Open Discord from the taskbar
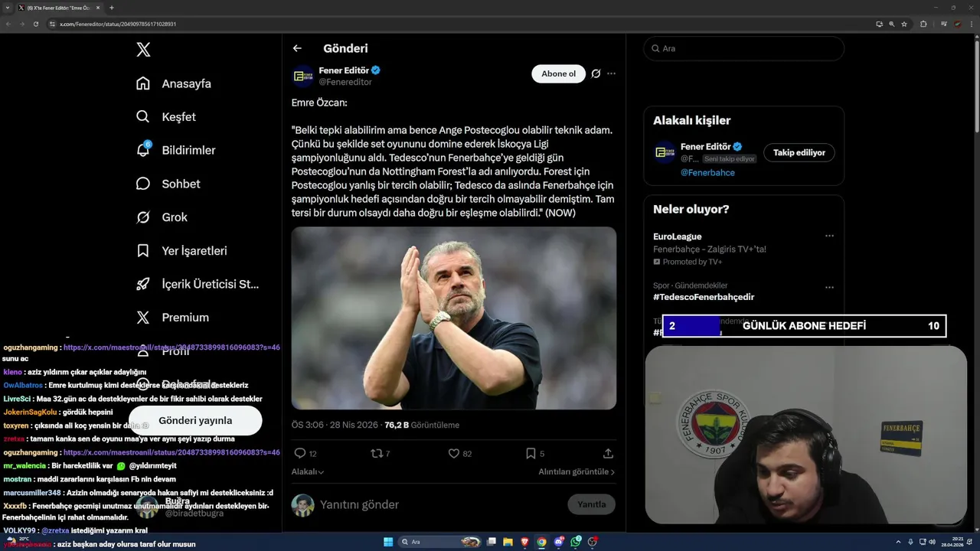Image resolution: width=980 pixels, height=551 pixels. [559, 542]
